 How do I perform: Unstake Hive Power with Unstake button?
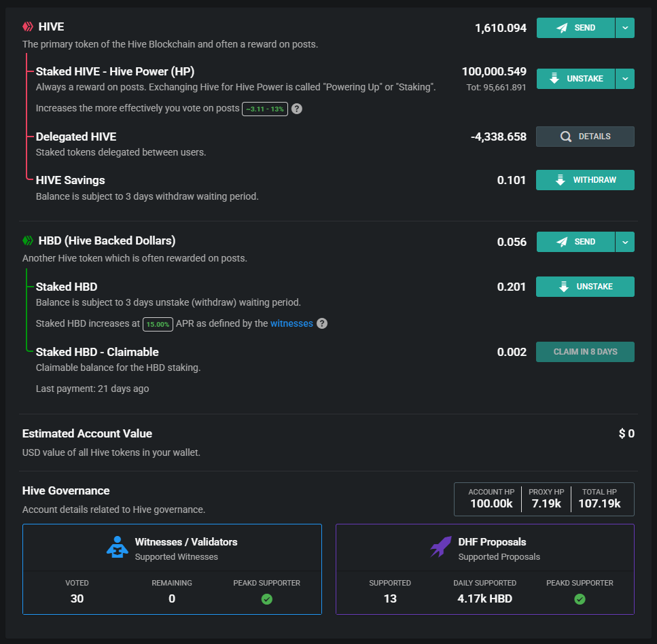click(x=575, y=79)
